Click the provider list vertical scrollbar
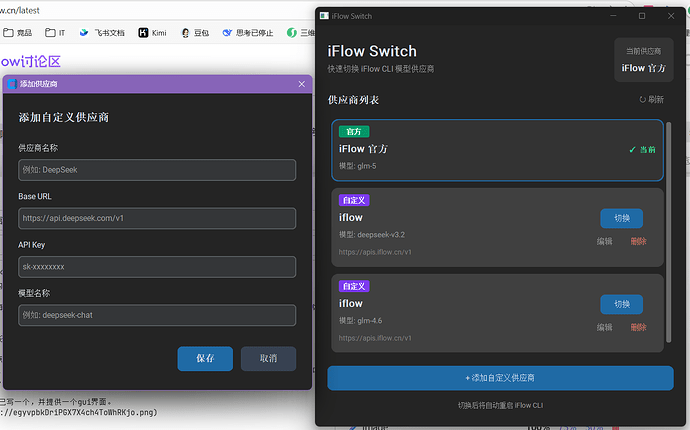Screen dimensions: 690x430 click(x=668, y=230)
